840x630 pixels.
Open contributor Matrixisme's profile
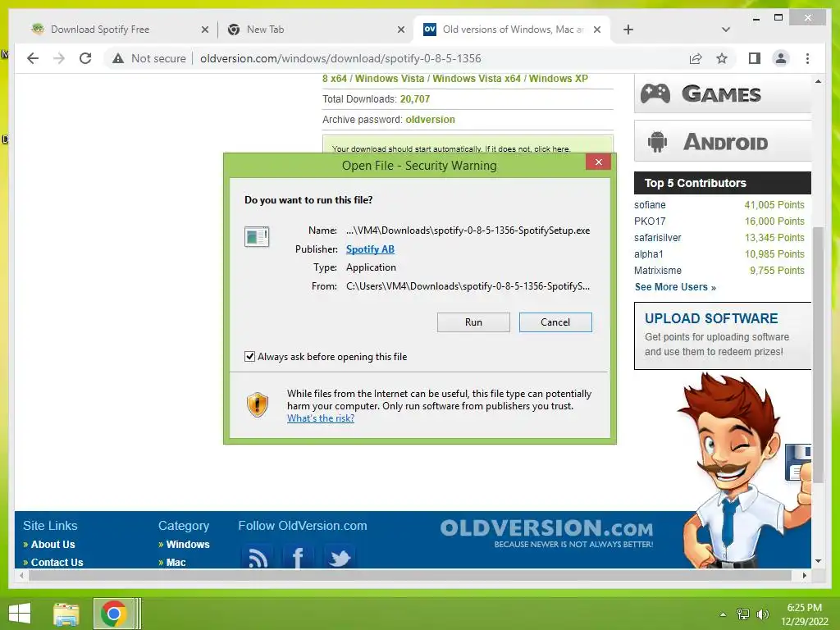658,271
